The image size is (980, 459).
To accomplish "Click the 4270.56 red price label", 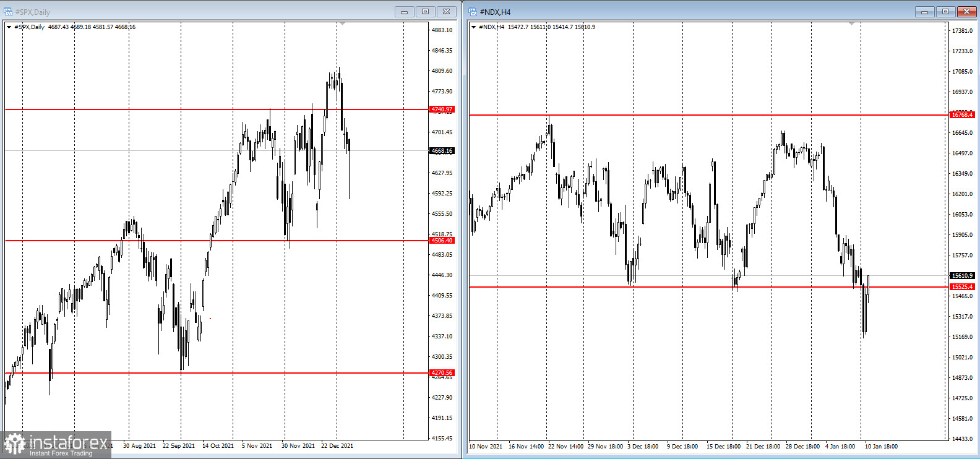I will click(442, 373).
